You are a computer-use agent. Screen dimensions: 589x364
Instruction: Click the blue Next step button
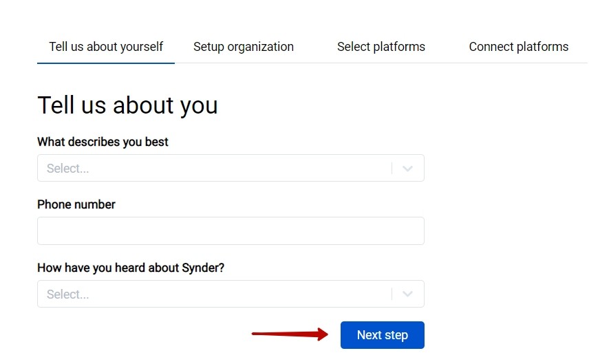383,334
